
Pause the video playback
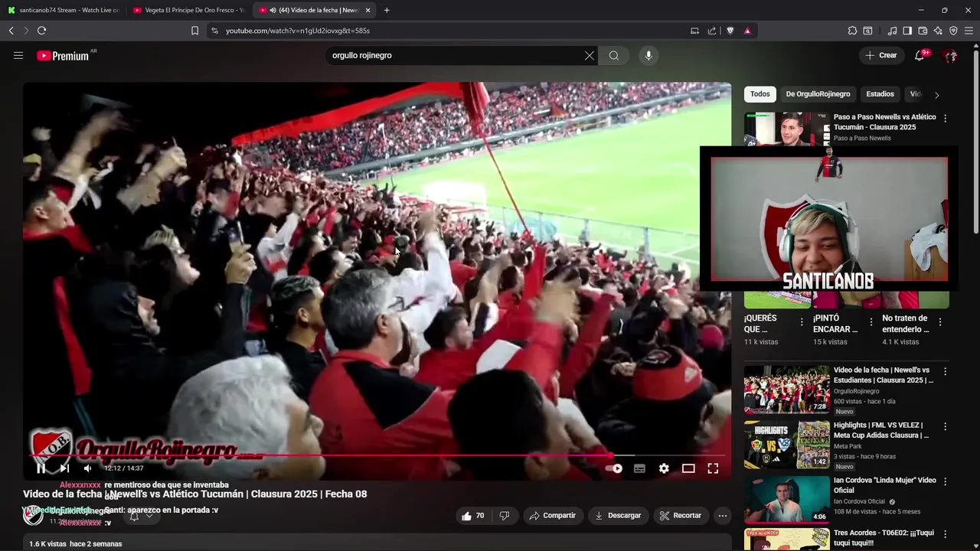pos(41,468)
